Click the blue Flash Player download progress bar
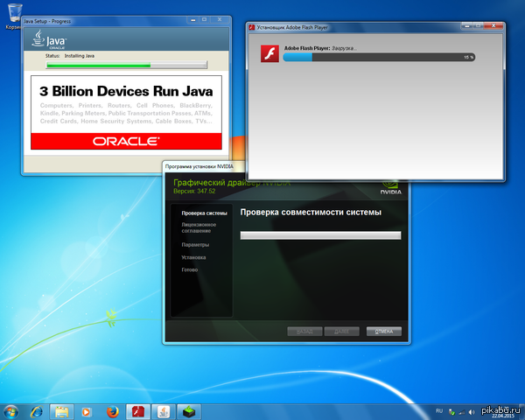The height and width of the screenshot is (420, 525). [379, 57]
